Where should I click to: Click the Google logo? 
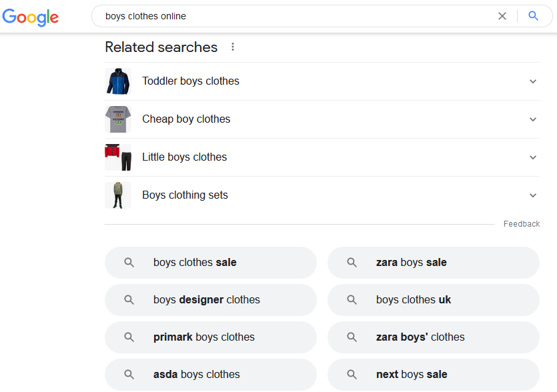pos(30,17)
